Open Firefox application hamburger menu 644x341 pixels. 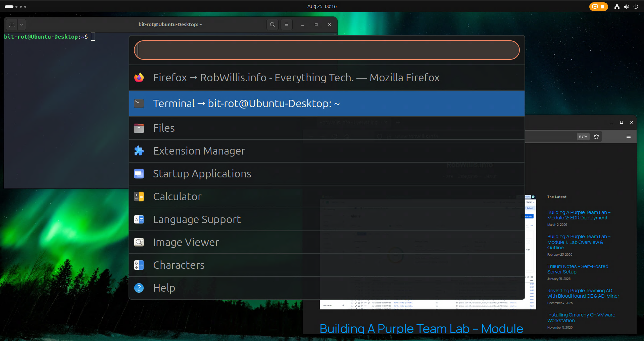click(x=629, y=136)
